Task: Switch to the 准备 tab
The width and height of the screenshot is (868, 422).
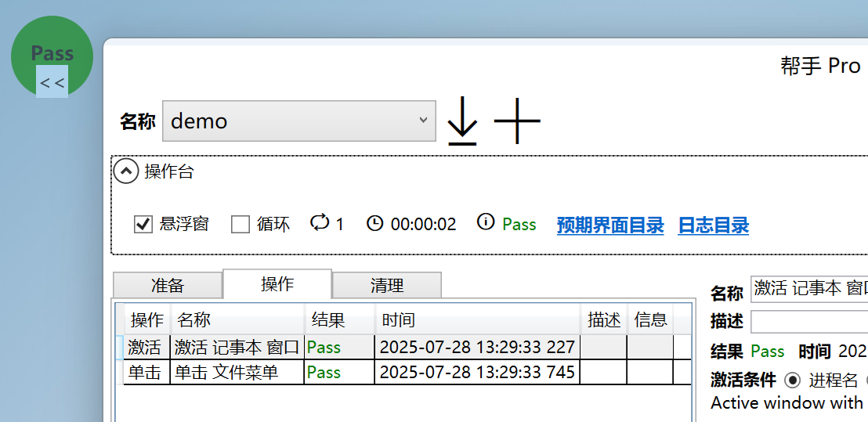Action: (168, 285)
